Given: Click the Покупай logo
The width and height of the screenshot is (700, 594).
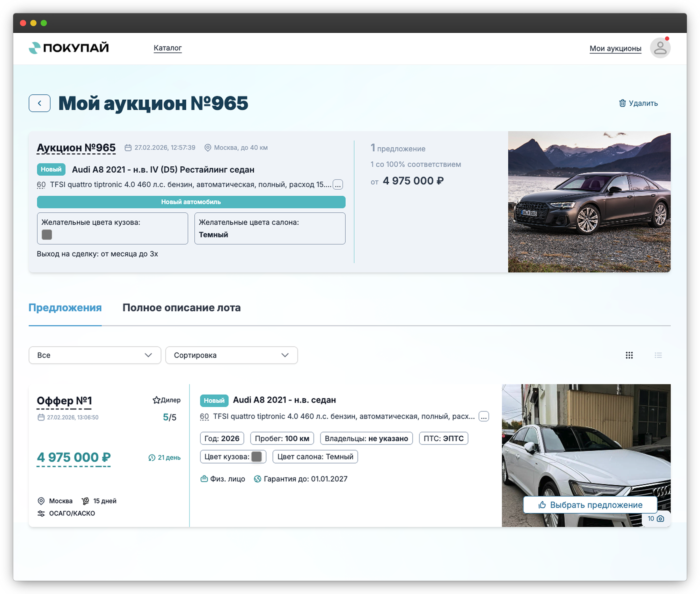Looking at the screenshot, I should coord(69,48).
